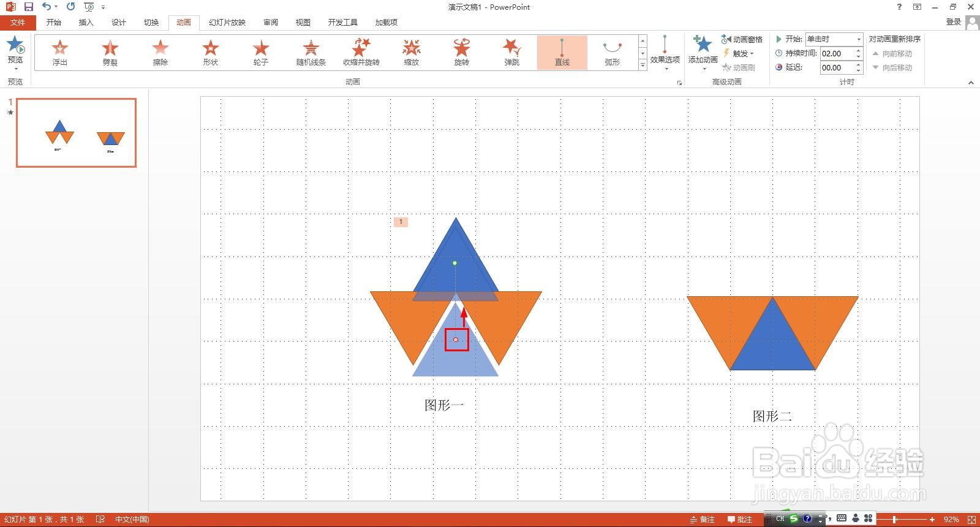Viewport: 980px width, 527px height.
Task: Open the 添加动画 add animation menu
Action: click(703, 53)
